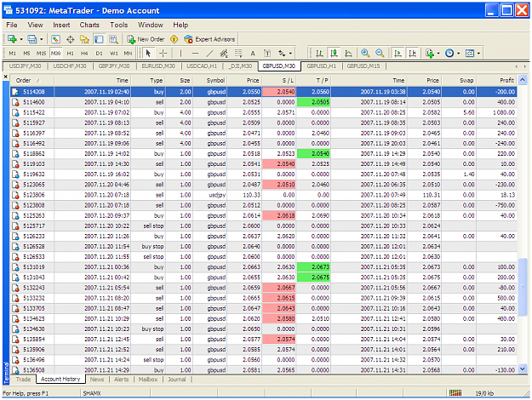The height and width of the screenshot is (400, 532).
Task: Open the Navigator star-folder icon
Action: click(x=84, y=39)
